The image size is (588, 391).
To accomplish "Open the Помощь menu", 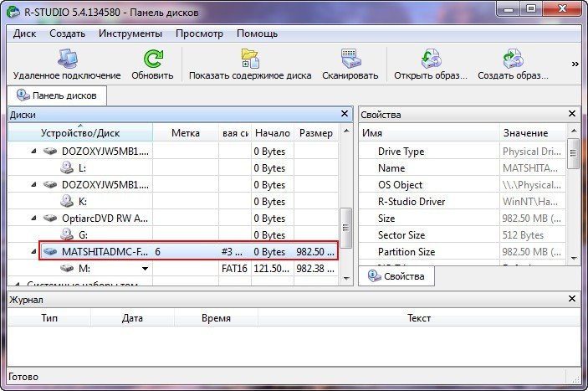I will tap(258, 33).
